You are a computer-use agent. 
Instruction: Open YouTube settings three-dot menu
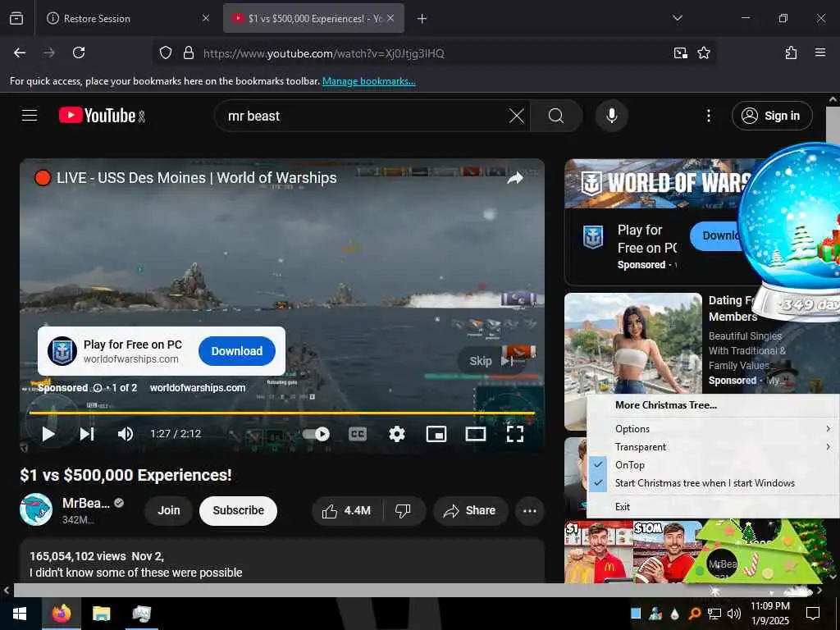pos(708,116)
